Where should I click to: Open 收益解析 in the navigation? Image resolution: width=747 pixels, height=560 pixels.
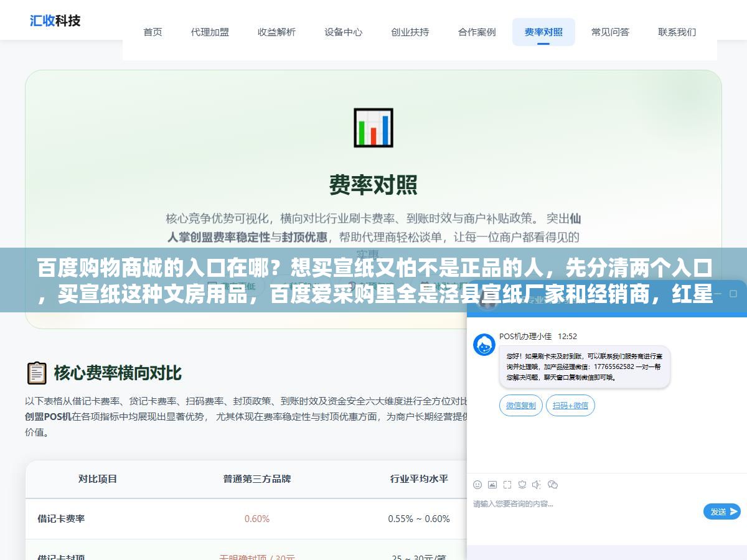pyautogui.click(x=276, y=32)
